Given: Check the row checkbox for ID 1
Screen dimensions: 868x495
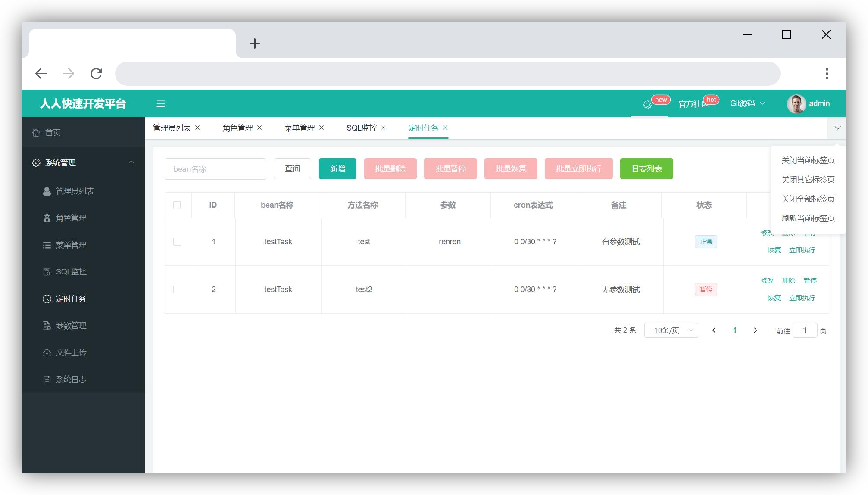Looking at the screenshot, I should tap(177, 242).
